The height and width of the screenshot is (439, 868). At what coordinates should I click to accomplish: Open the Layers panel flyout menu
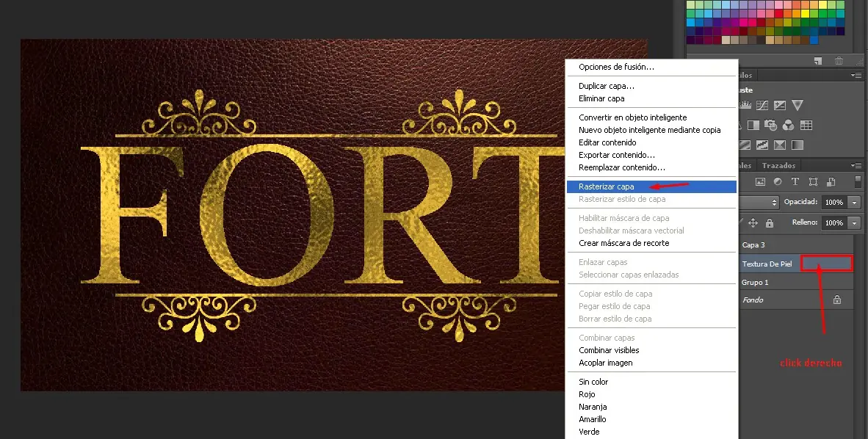[x=856, y=165]
